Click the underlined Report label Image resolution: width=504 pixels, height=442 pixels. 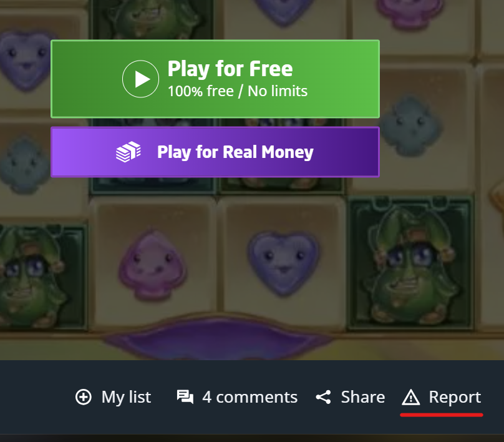click(455, 397)
